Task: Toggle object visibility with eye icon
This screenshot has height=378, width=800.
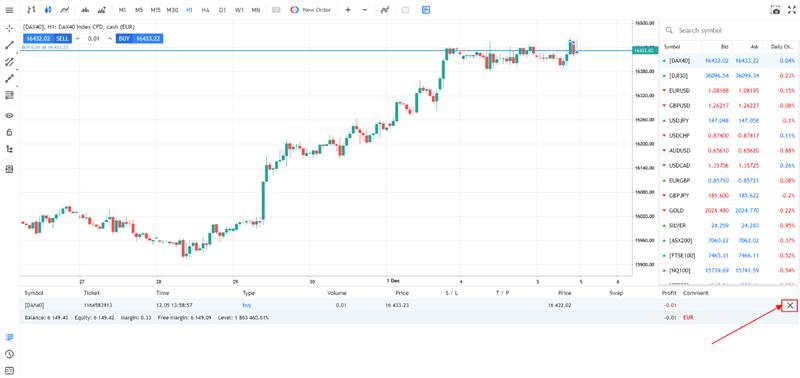Action: (9, 115)
